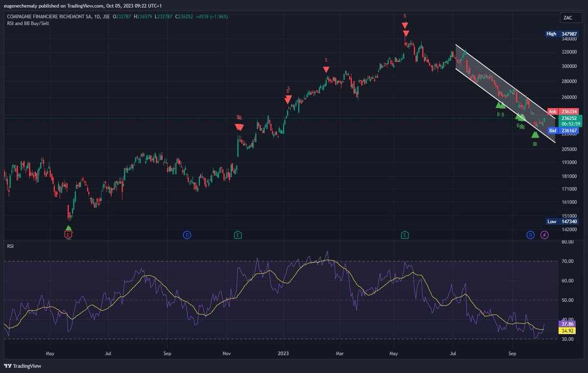The width and height of the screenshot is (588, 373).
Task: Click the red sell triangle near November 2022
Action: pyautogui.click(x=239, y=127)
